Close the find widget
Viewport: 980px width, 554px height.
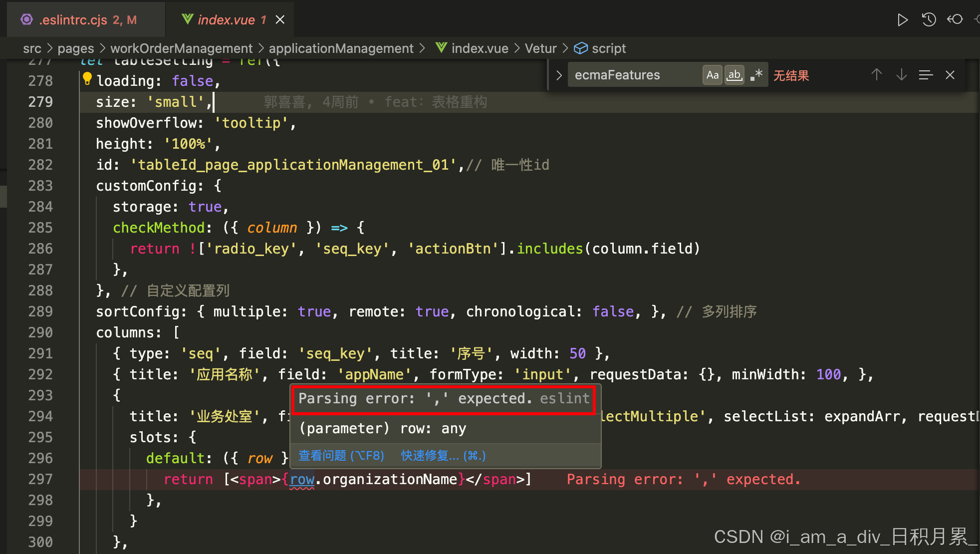[950, 75]
